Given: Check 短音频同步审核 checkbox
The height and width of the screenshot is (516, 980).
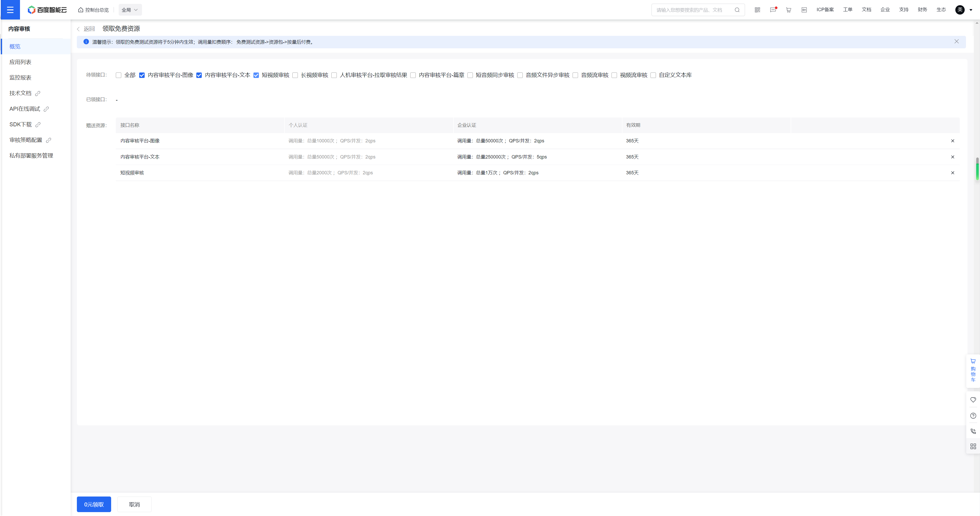Looking at the screenshot, I should [x=470, y=75].
